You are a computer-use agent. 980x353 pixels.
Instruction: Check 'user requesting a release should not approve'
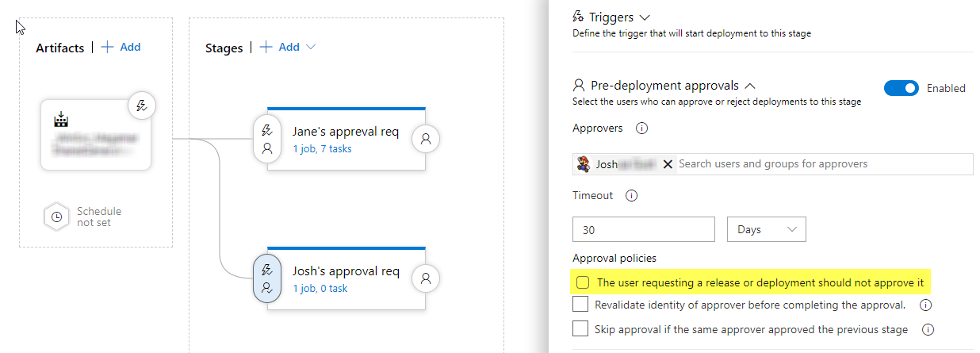pyautogui.click(x=583, y=282)
